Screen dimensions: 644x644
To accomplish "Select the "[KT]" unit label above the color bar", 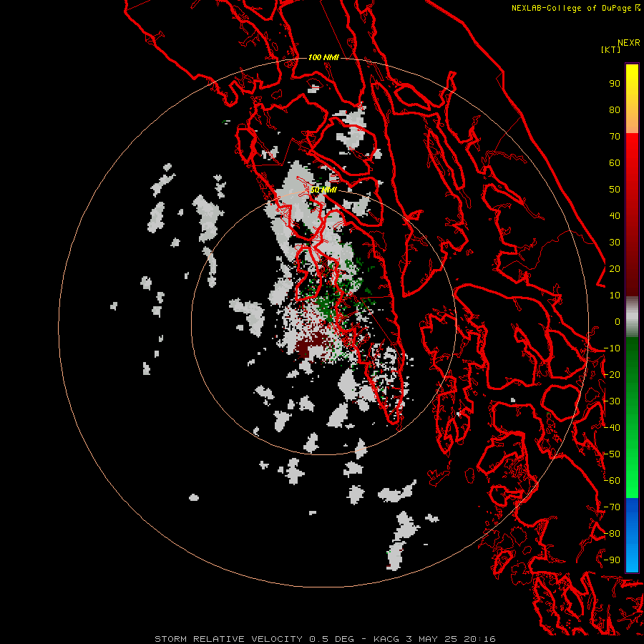I will coord(610,49).
